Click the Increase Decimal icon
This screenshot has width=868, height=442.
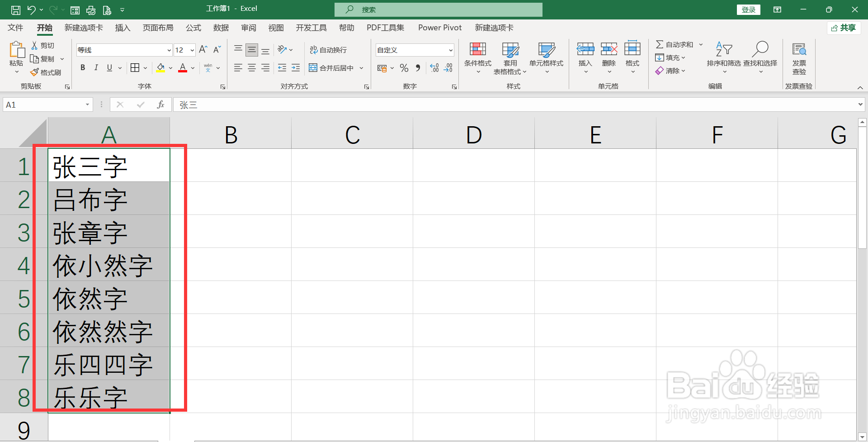(434, 68)
